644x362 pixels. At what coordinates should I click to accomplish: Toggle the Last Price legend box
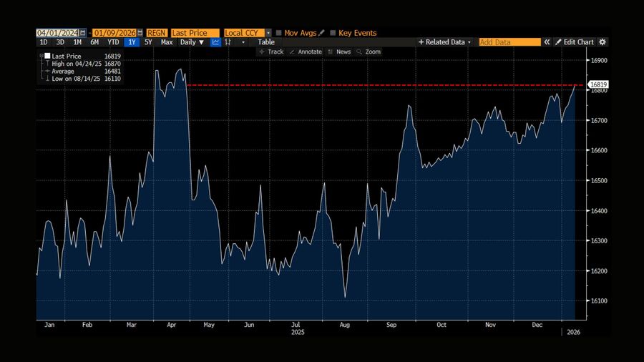47,55
